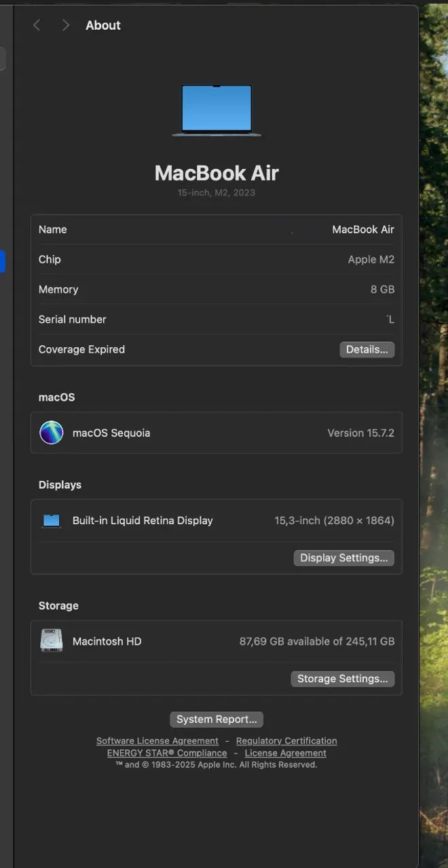The image size is (448, 868).
Task: Click the About page title
Action: 103,25
